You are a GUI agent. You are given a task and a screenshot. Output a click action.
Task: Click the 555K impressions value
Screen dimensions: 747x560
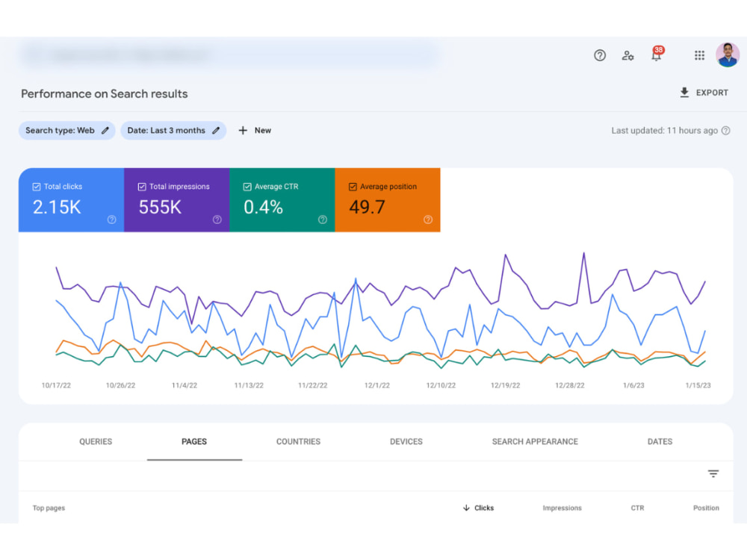click(x=160, y=207)
